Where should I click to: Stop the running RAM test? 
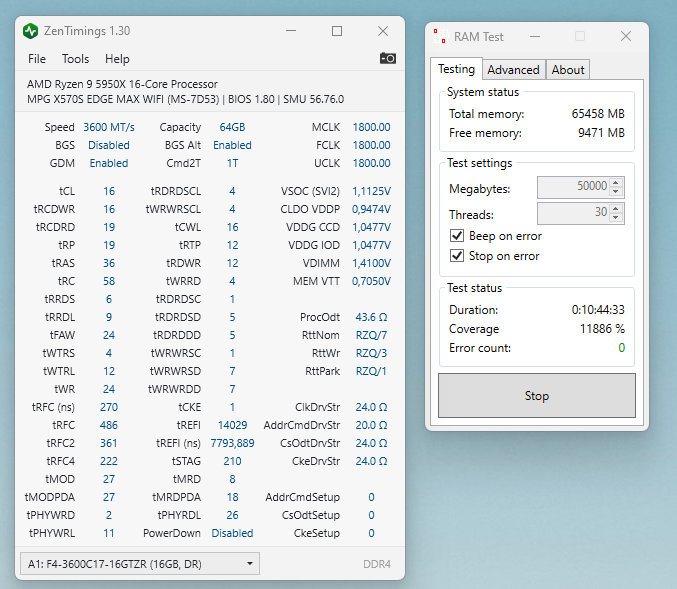coord(537,396)
